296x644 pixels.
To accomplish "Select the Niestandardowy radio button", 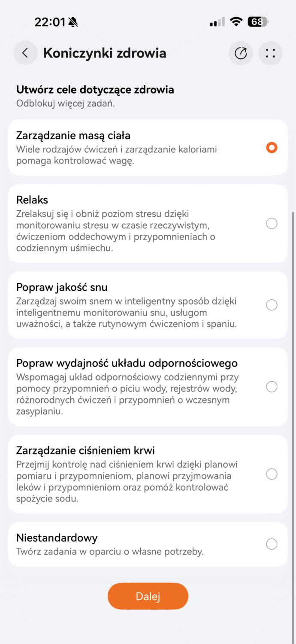I will click(272, 544).
